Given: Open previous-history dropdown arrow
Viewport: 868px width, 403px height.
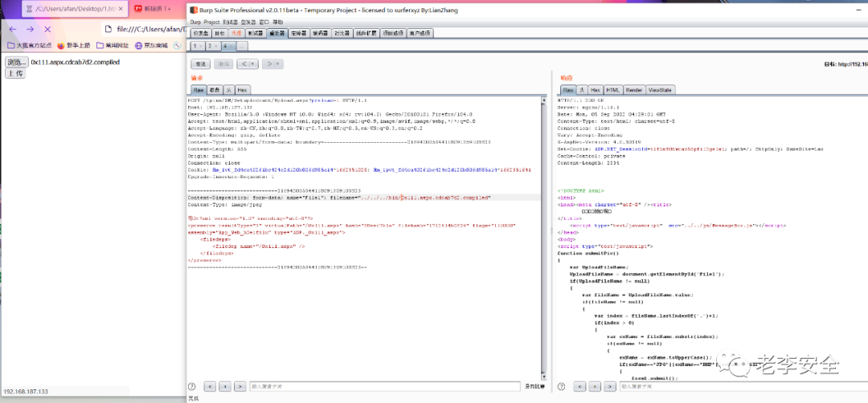Looking at the screenshot, I should pos(253,64).
